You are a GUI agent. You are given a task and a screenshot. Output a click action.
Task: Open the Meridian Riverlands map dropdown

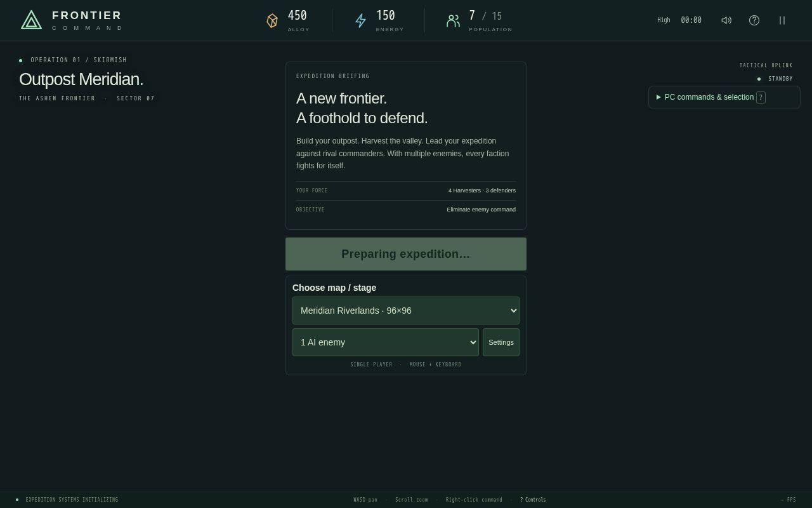[x=406, y=311]
